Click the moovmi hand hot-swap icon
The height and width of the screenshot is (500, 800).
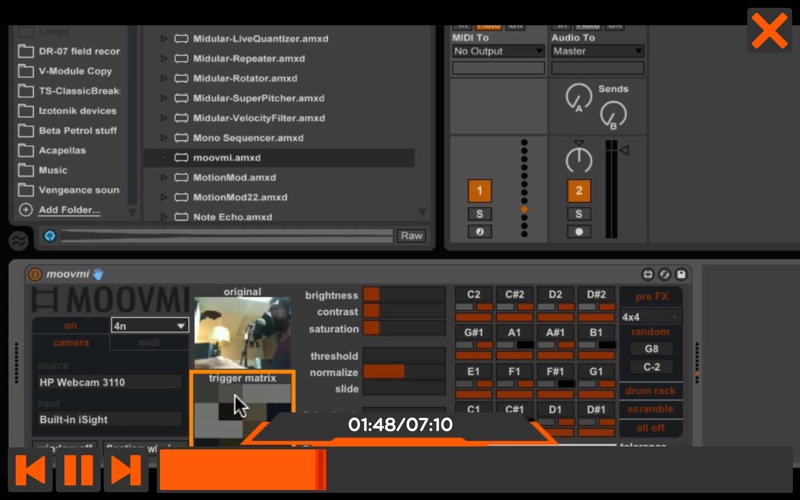point(98,274)
